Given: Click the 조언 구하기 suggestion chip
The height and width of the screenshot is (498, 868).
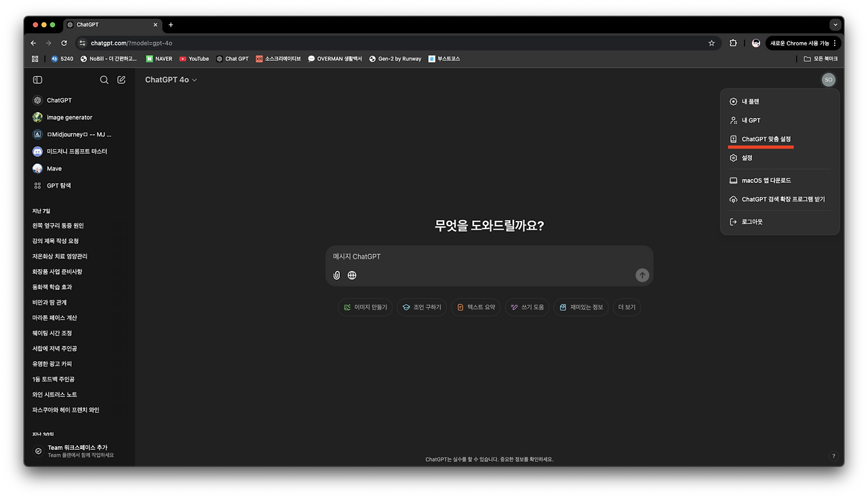Looking at the screenshot, I should [x=422, y=308].
